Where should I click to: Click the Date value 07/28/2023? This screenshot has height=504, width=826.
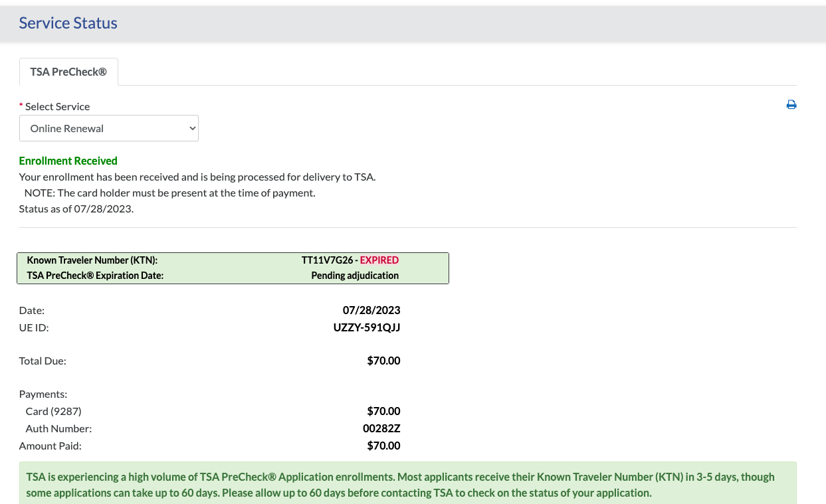click(x=371, y=310)
